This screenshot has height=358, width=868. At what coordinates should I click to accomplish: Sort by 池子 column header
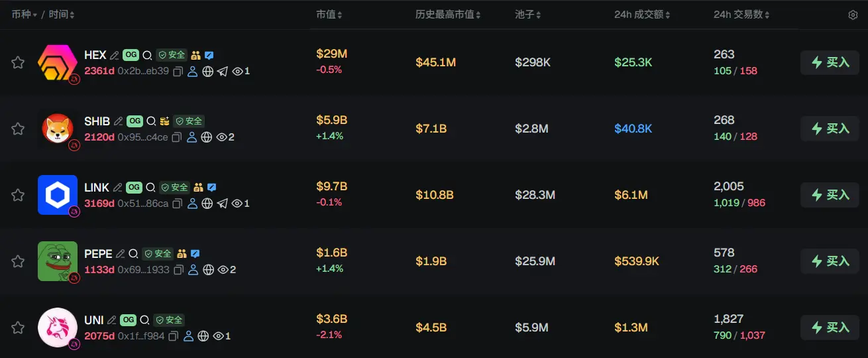coord(527,15)
